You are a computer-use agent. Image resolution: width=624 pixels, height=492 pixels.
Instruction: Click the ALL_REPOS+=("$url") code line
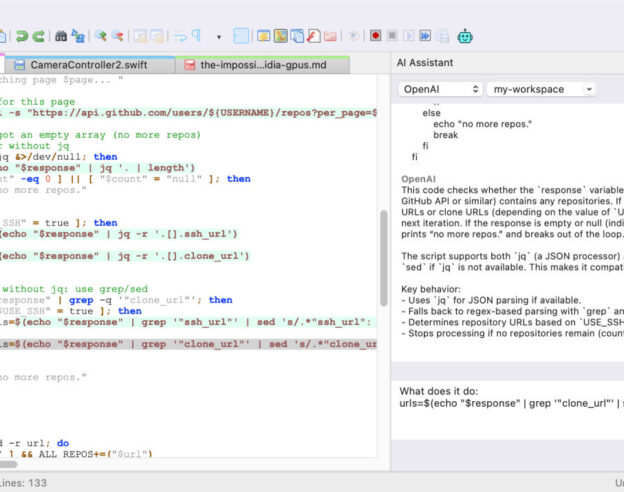[76, 454]
